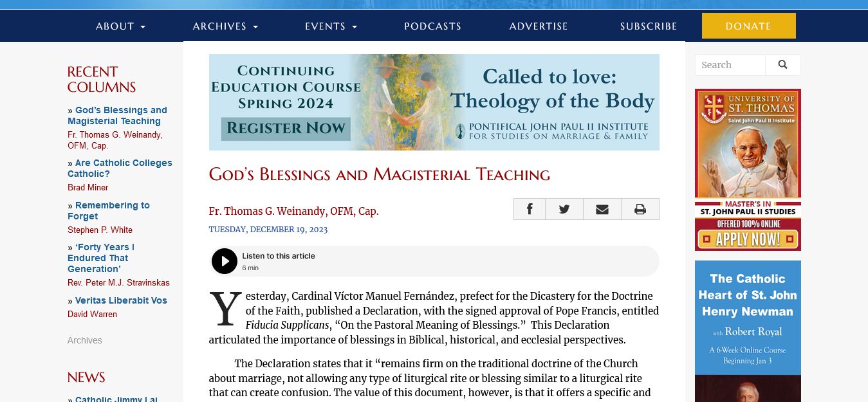Print this article printer icon
The height and width of the screenshot is (402, 868).
tap(640, 209)
